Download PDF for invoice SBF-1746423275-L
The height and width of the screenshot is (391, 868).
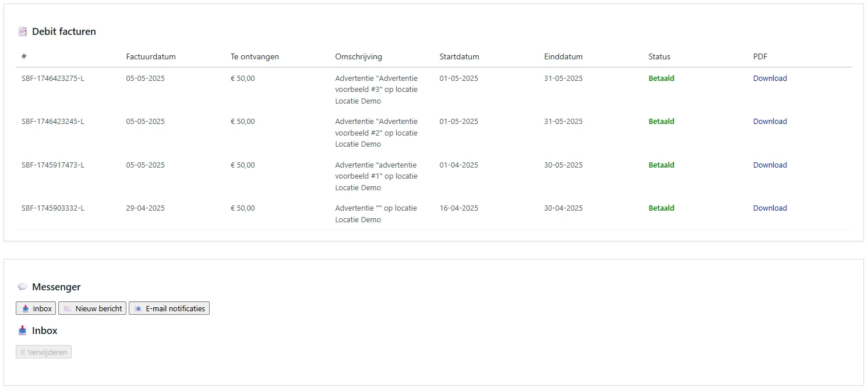(770, 79)
